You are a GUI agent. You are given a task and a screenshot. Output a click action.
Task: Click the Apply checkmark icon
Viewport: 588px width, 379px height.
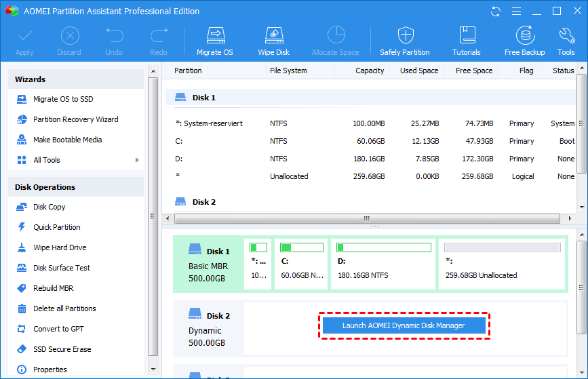[24, 37]
